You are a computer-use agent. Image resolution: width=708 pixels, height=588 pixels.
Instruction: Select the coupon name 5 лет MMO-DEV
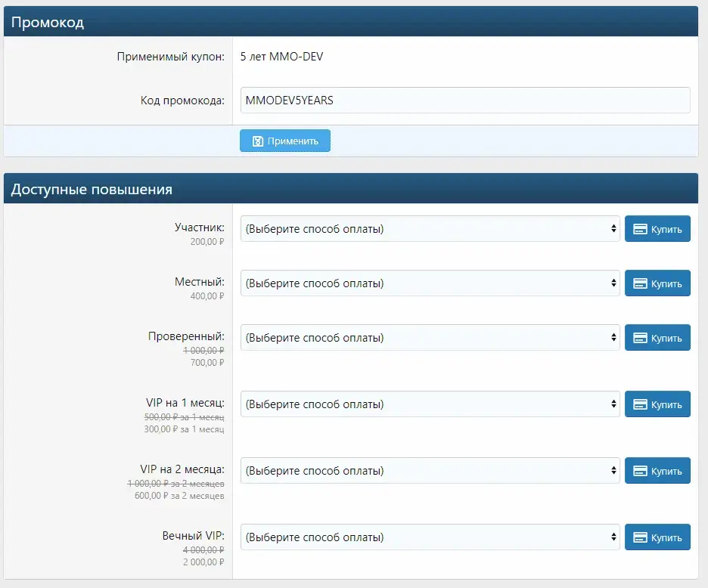[x=281, y=57]
